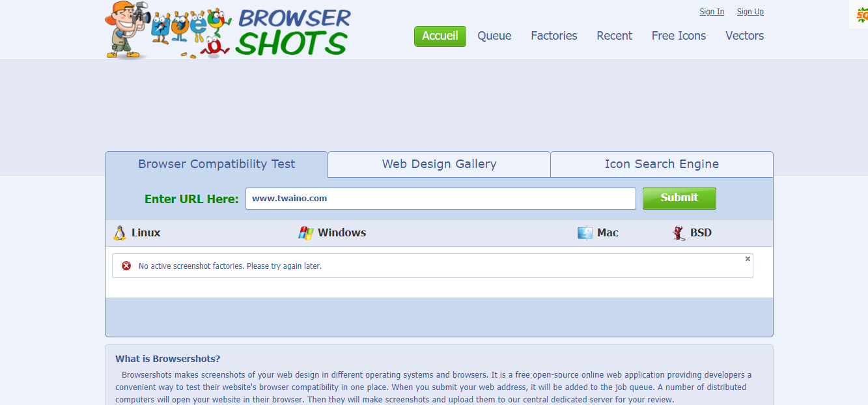
Task: Click the Sign Up link
Action: pyautogui.click(x=750, y=12)
